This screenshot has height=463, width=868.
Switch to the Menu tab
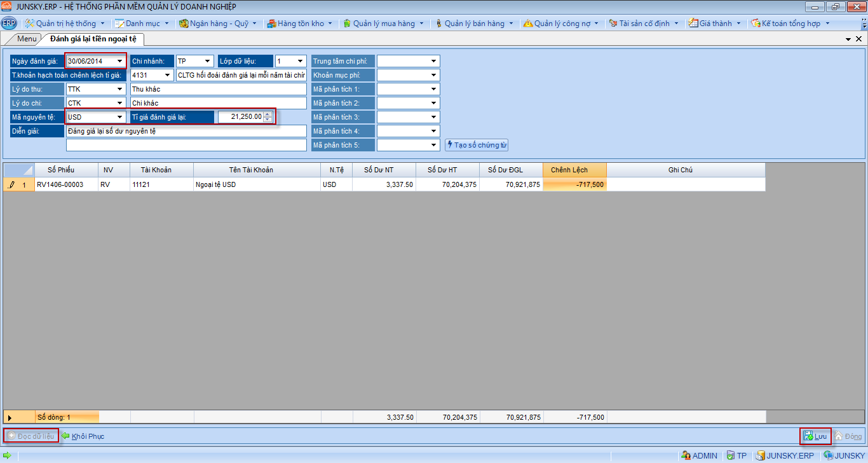[x=27, y=39]
